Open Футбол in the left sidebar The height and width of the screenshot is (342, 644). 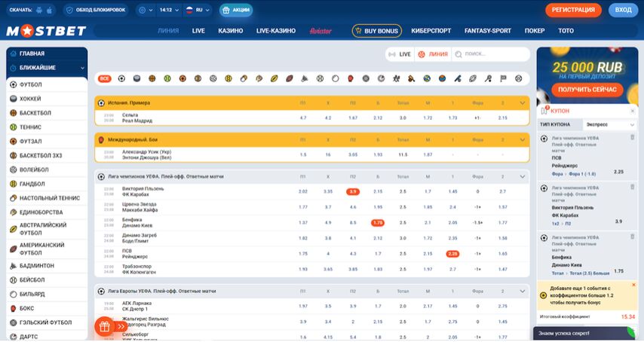[x=47, y=84]
